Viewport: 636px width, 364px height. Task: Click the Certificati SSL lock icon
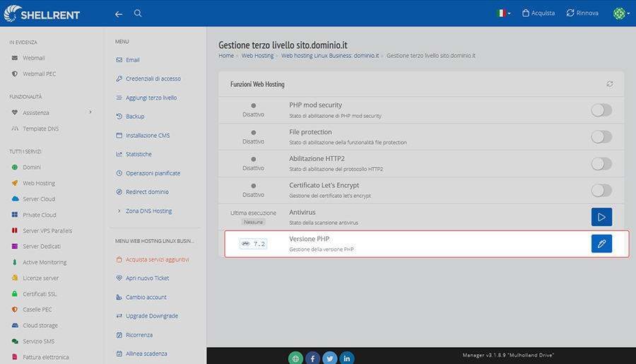tap(15, 294)
